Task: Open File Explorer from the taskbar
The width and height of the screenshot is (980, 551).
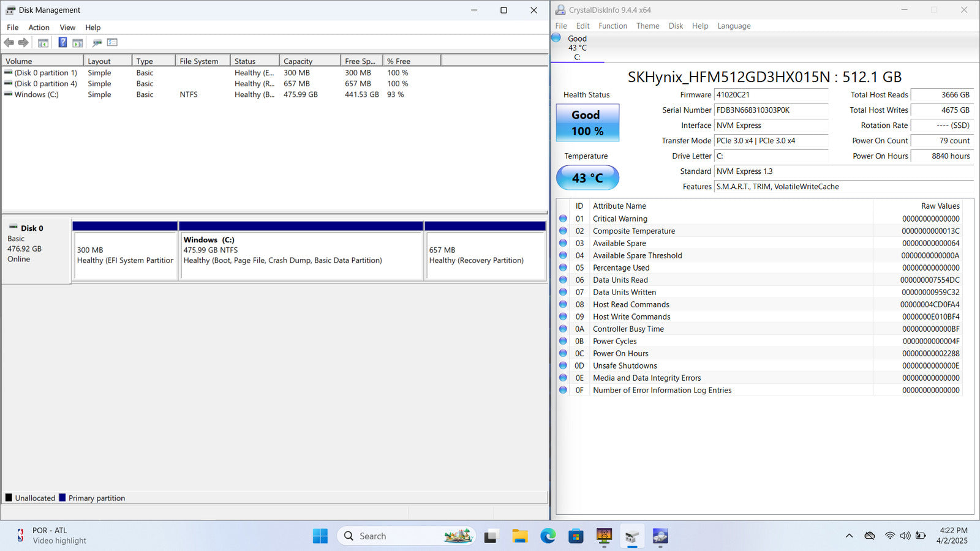Action: (519, 536)
